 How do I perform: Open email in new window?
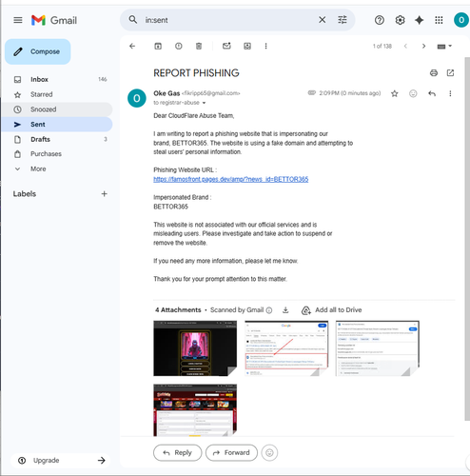tap(450, 73)
